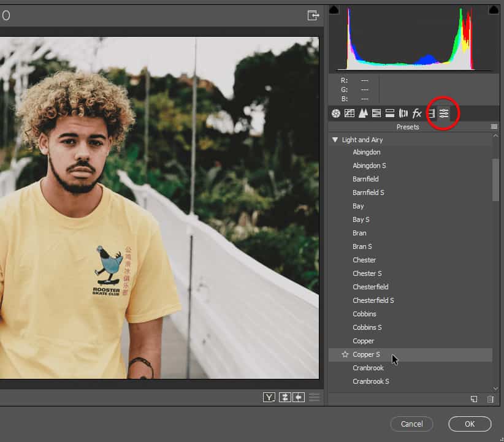The width and height of the screenshot is (504, 442).
Task: Open the Split Toning panel icon
Action: (x=390, y=113)
